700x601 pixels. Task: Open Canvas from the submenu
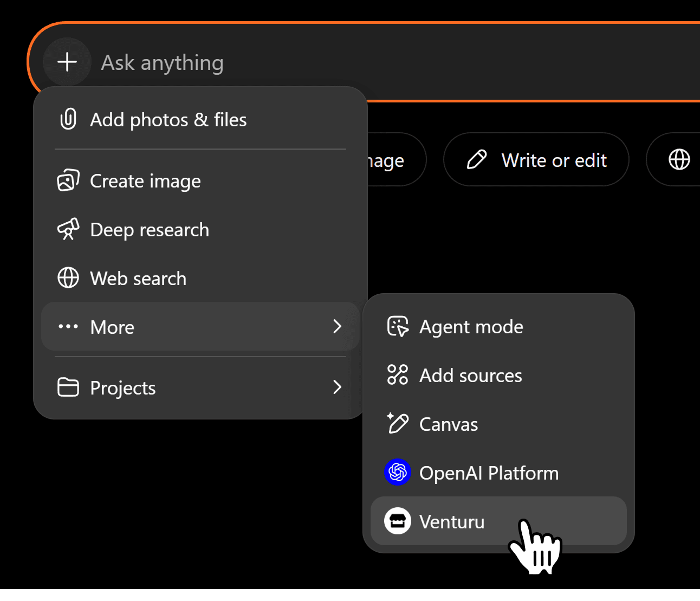click(498, 424)
